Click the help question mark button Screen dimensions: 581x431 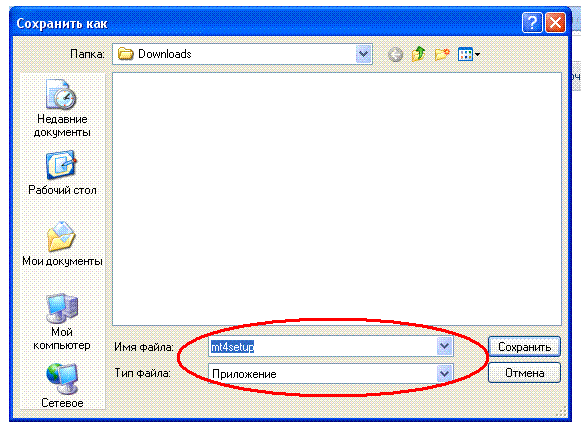coord(532,23)
